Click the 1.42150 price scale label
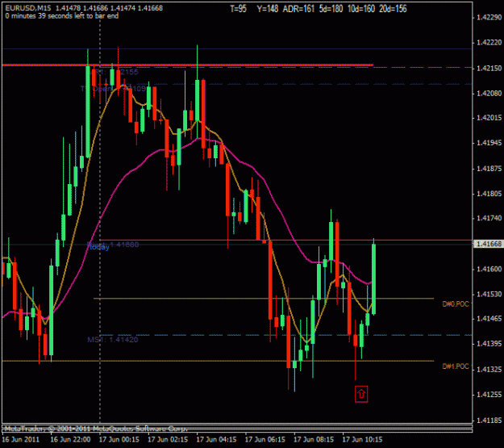Viewport: 504px width, 448px height. coord(489,68)
